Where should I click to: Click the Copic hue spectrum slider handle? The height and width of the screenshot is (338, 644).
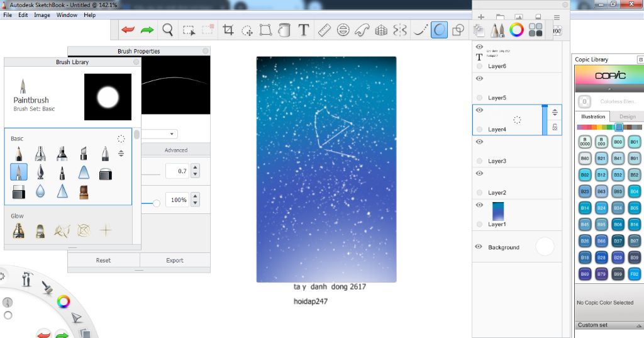tap(619, 127)
